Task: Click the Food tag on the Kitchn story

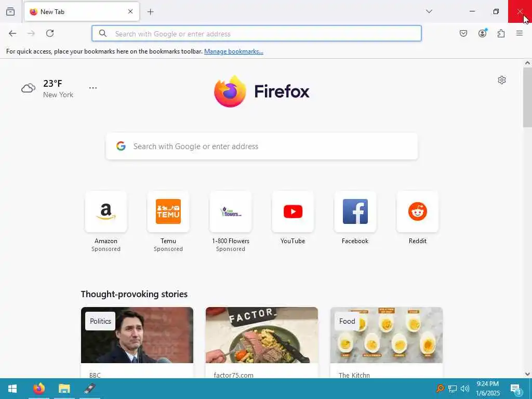Action: 347,321
